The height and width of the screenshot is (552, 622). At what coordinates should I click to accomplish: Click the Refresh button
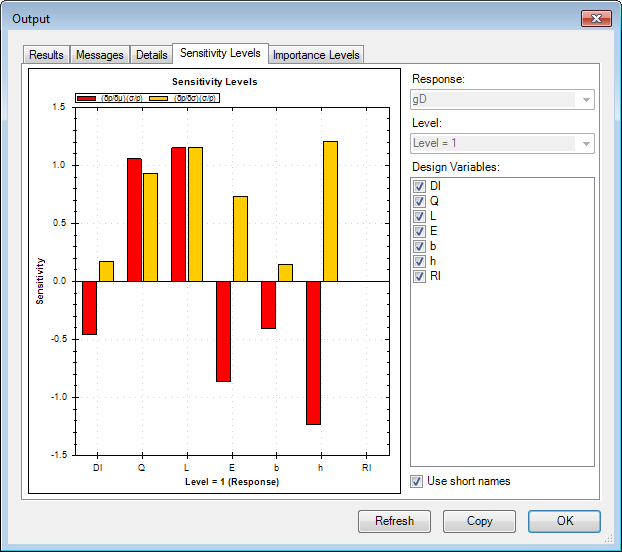click(x=394, y=521)
